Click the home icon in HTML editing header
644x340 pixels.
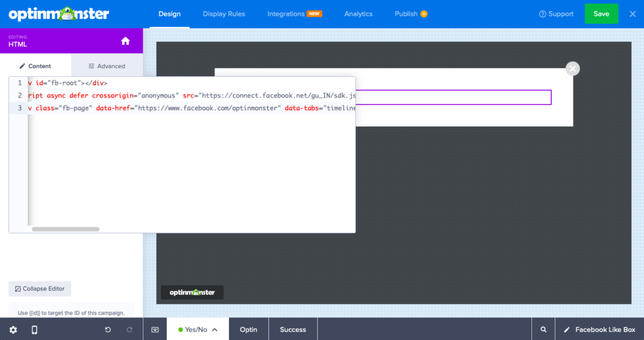coord(125,41)
